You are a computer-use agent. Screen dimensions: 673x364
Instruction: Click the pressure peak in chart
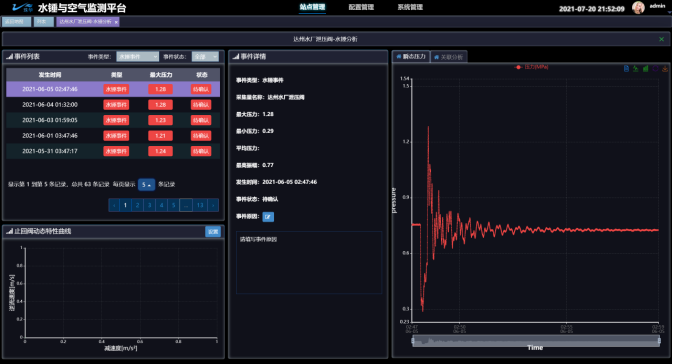point(428,127)
